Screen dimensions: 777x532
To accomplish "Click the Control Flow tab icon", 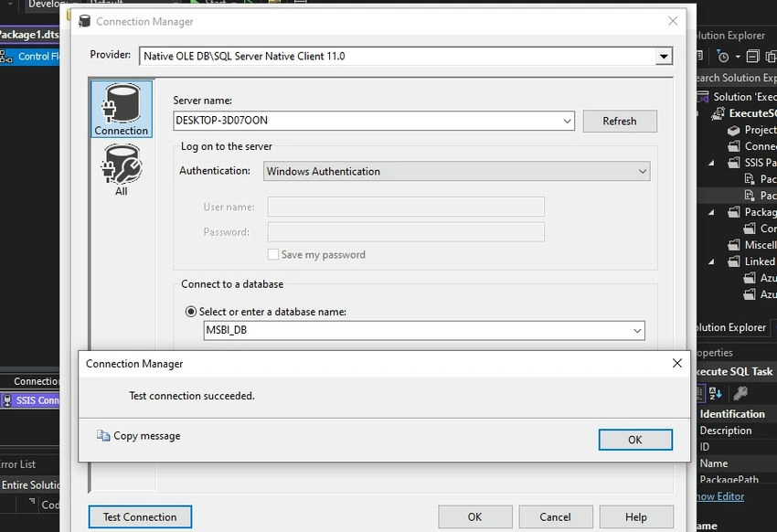I will 6,57.
